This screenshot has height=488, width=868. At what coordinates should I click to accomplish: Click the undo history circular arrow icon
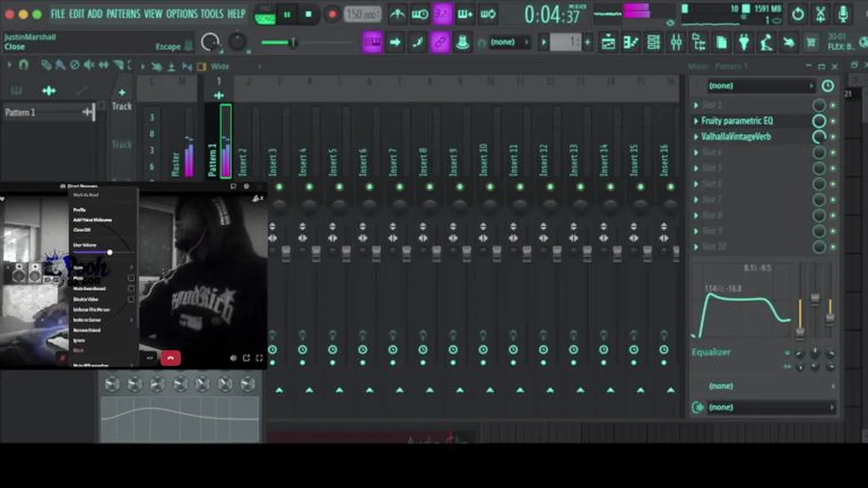798,14
